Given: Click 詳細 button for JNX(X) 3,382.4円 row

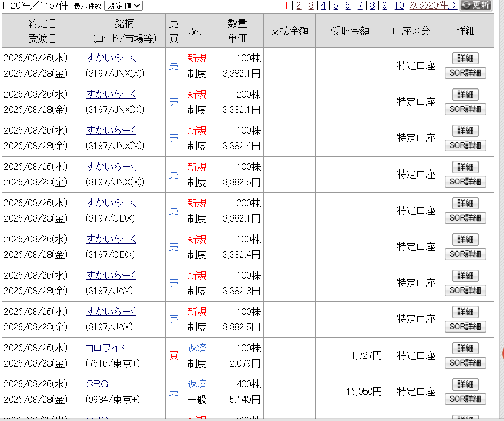Looking at the screenshot, I should point(466,131).
